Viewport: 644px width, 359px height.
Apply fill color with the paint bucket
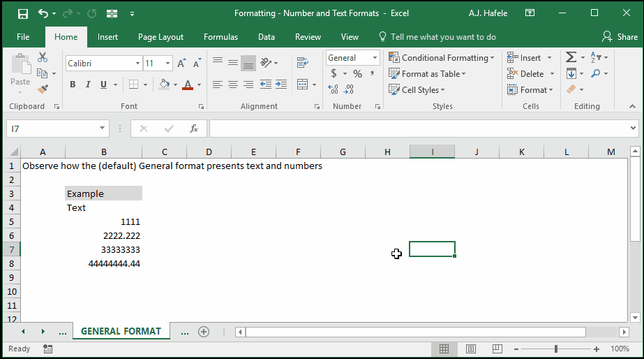[x=164, y=85]
